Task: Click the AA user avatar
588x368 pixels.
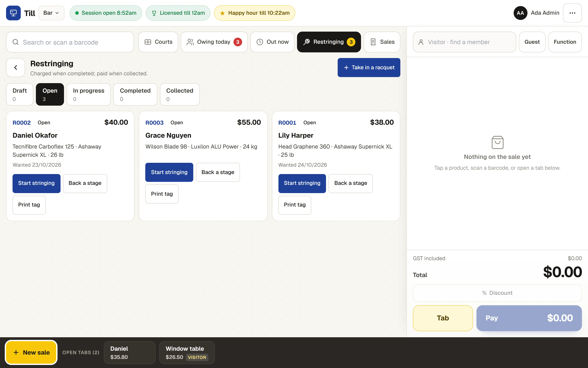Action: (520, 13)
